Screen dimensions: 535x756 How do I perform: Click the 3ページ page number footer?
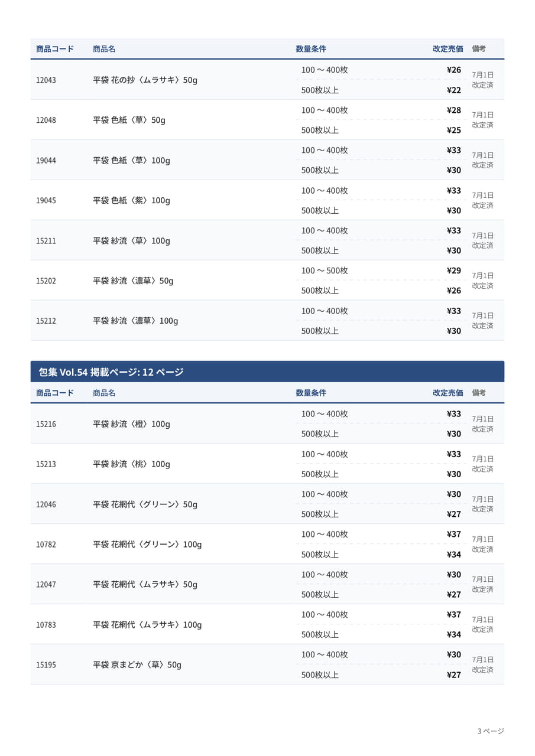coord(491,731)
